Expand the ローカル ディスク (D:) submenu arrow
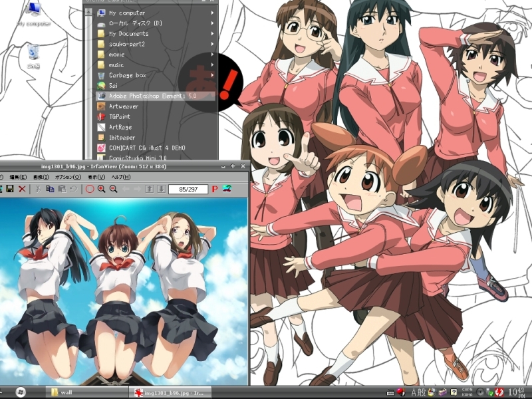Viewport: 532px width, 399px height. coord(212,23)
